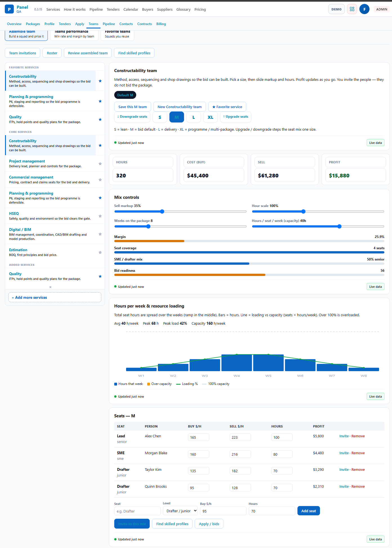The image size is (392, 548).
Task: Toggle star for favorite Constructability service
Action: tap(100, 81)
